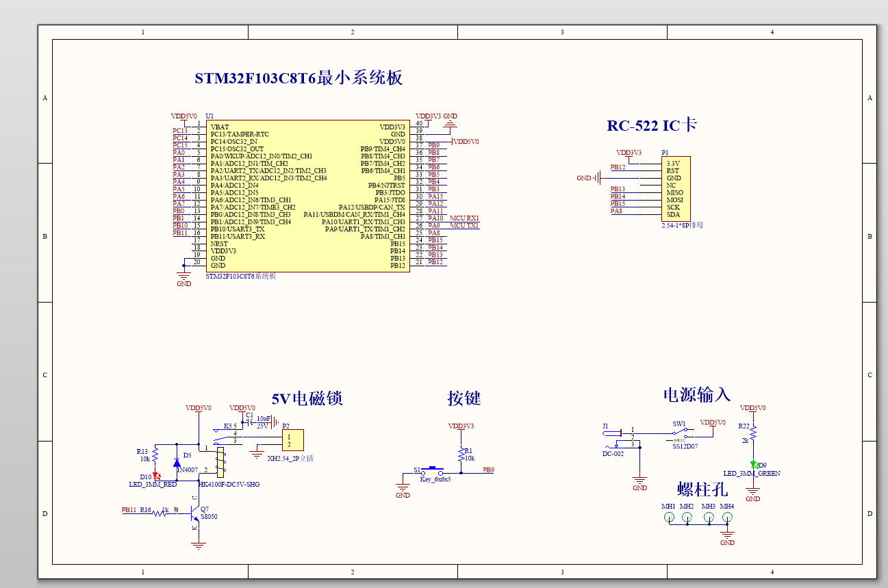Click the MISO pin name on P1
Image resolution: width=888 pixels, height=588 pixels.
[x=674, y=192]
